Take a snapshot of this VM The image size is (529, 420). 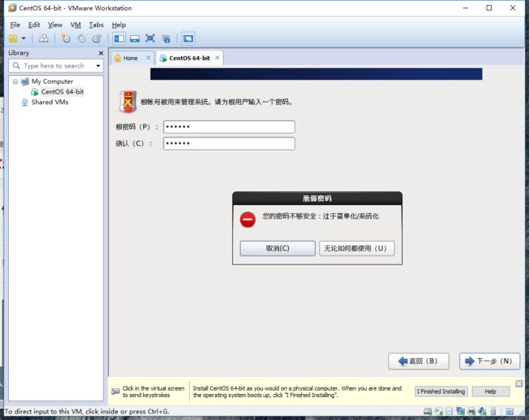click(65, 38)
